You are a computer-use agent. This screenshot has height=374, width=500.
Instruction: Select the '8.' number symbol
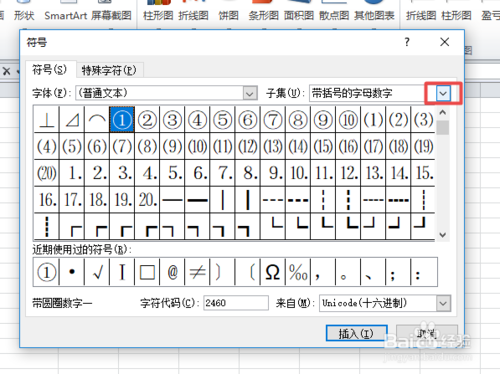pyautogui.click(x=248, y=173)
